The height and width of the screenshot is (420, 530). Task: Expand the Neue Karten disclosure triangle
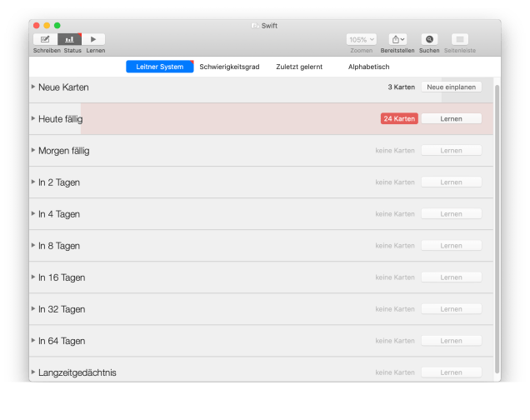coord(33,87)
